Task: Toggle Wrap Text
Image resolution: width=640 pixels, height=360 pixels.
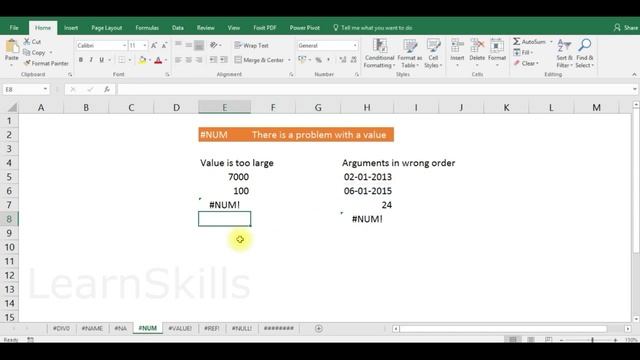Action: click(252, 45)
